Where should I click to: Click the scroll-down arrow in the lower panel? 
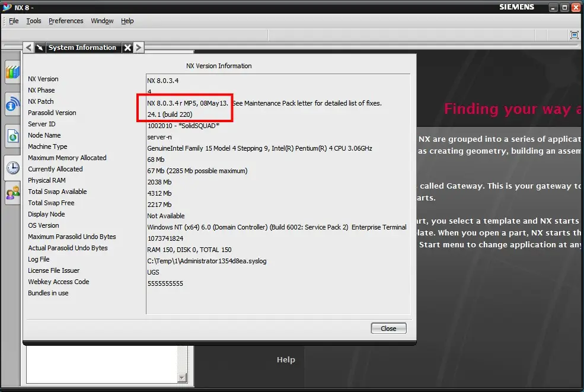click(182, 377)
